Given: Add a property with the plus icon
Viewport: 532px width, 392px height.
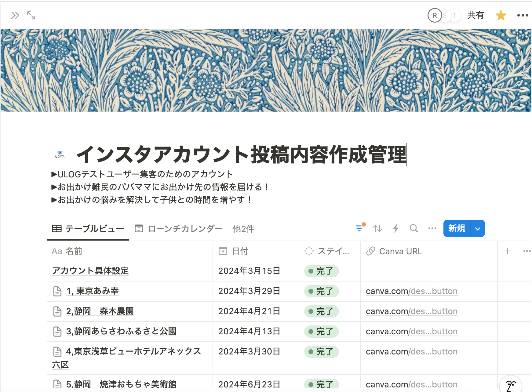Looking at the screenshot, I should click(508, 251).
